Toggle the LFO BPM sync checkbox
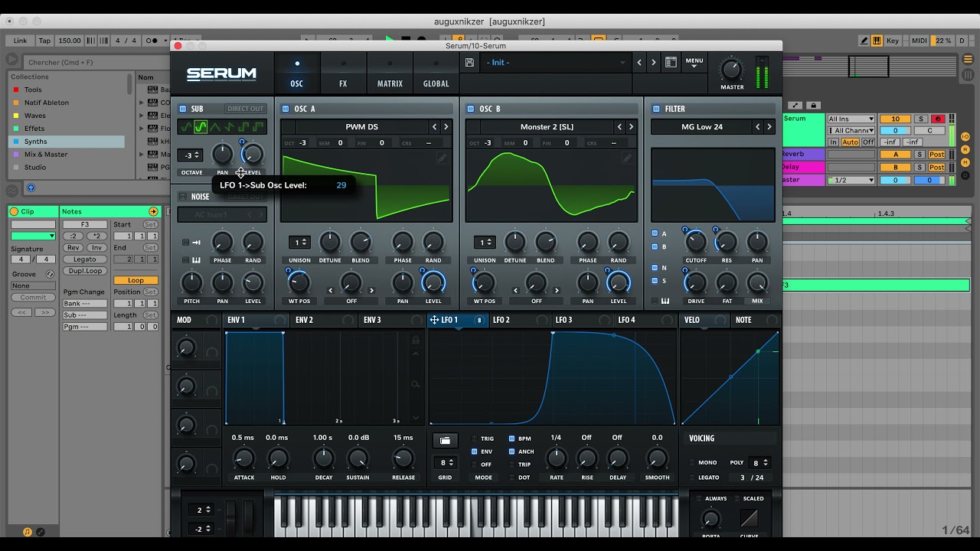The image size is (980, 551). coord(512,439)
